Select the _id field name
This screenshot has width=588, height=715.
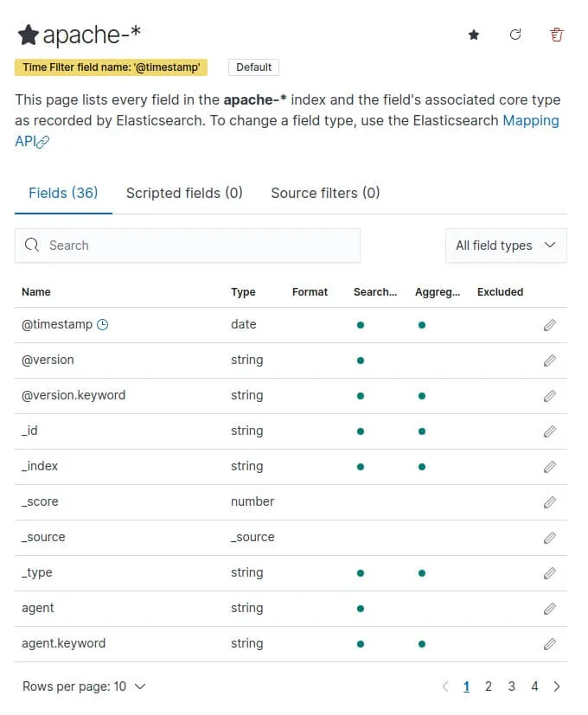point(29,431)
